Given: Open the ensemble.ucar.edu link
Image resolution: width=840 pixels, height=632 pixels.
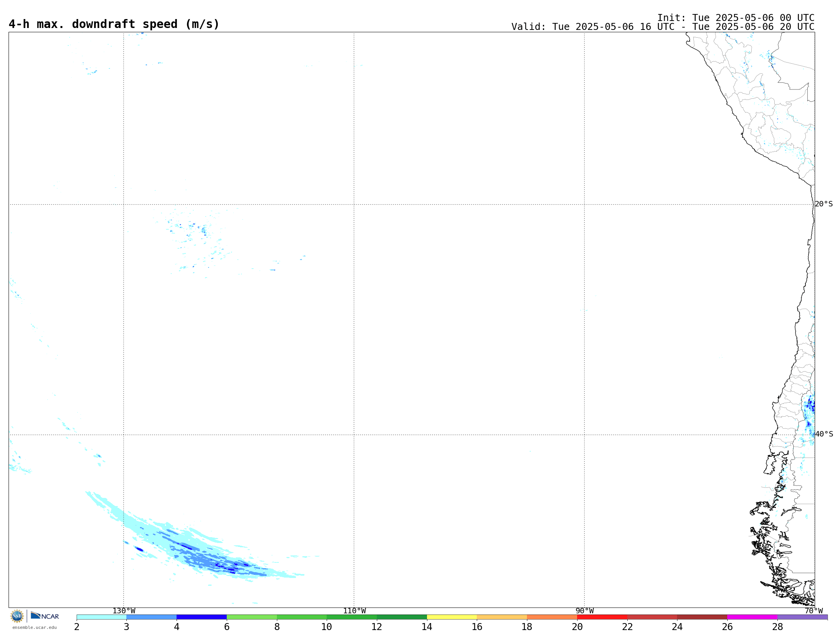Looking at the screenshot, I should pos(35,627).
